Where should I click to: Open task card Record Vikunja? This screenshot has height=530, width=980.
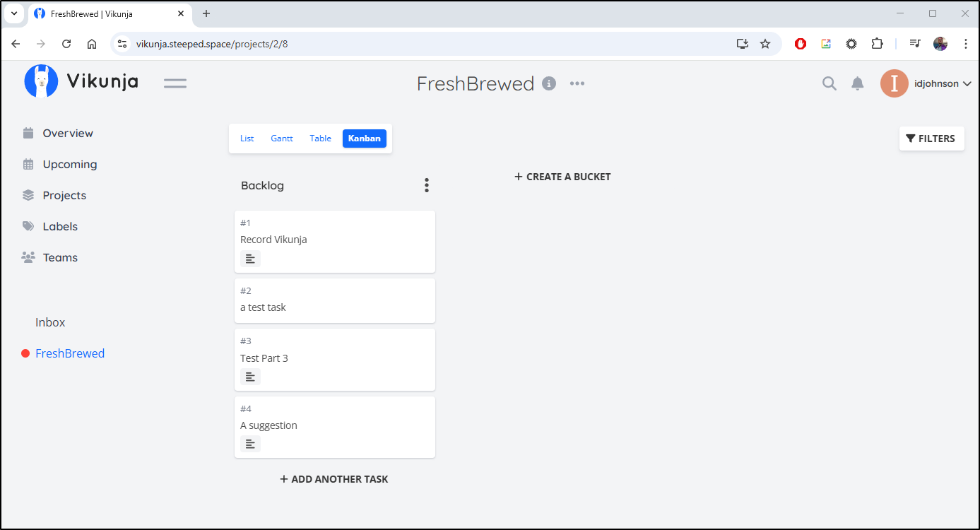(x=335, y=241)
